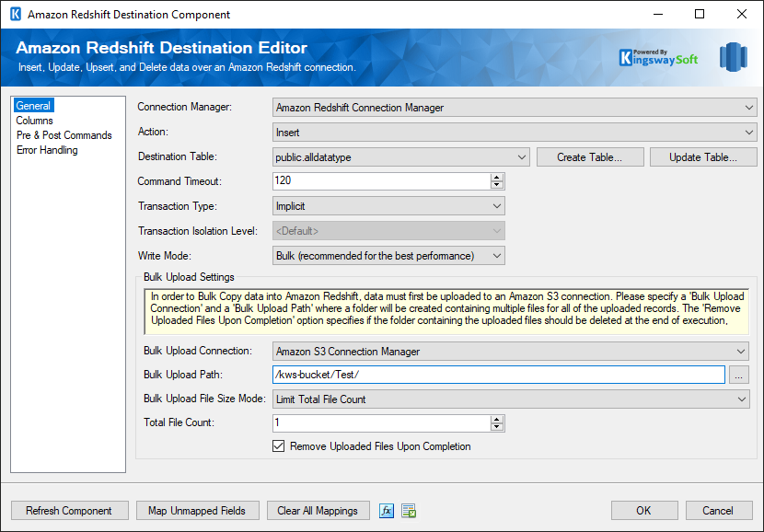The image size is (764, 532).
Task: Decrease Total File Count with down arrow
Action: (497, 427)
